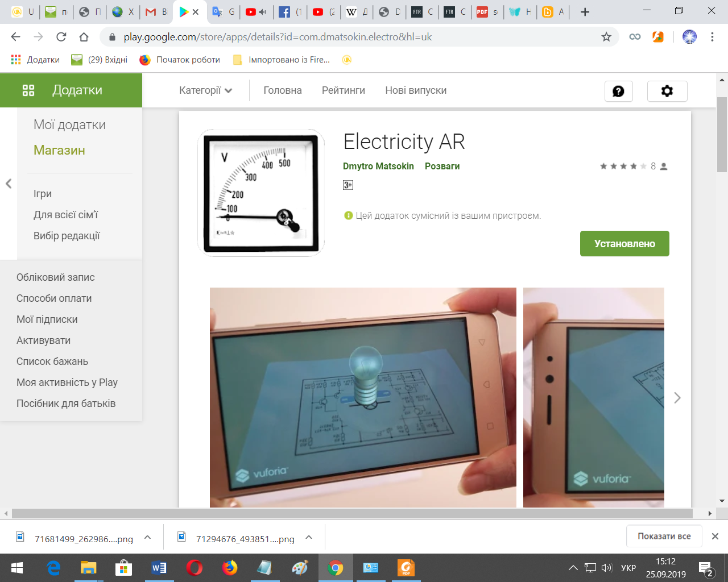Viewport: 728px width, 582px height.
Task: Click the Windows Start button
Action: (x=17, y=568)
